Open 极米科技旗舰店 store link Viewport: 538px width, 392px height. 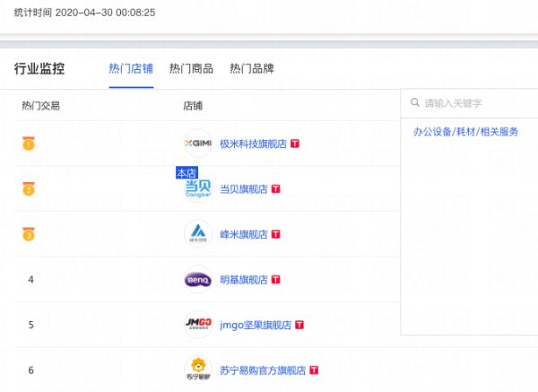[253, 144]
